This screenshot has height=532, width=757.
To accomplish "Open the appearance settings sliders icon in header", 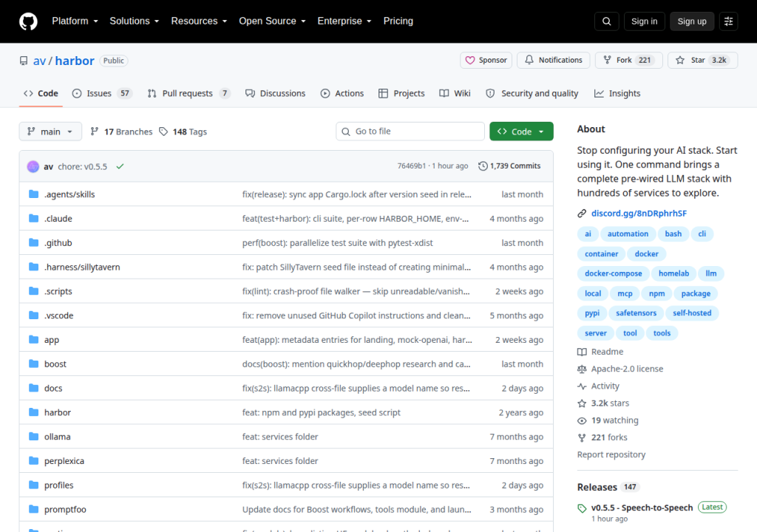I will click(x=728, y=21).
